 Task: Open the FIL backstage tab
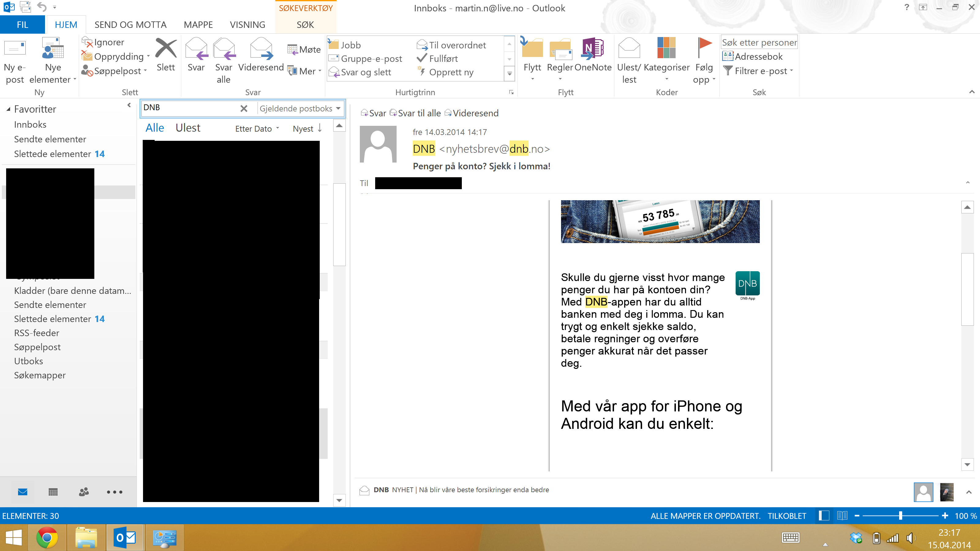pos(22,25)
